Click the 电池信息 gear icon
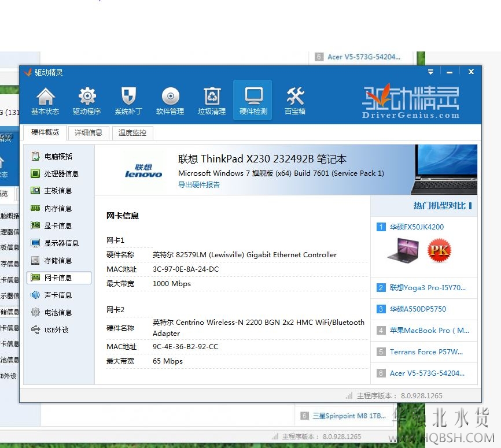501x448 pixels. 35,312
